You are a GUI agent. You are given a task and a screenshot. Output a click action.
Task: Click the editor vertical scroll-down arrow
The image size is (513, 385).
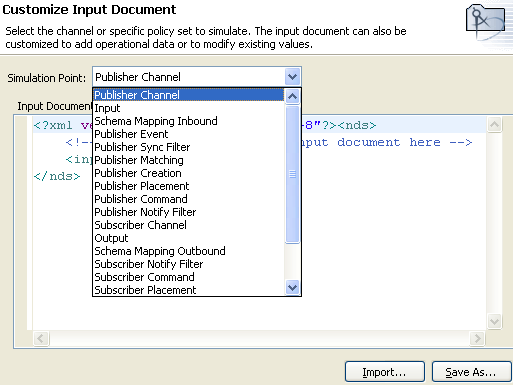494,322
